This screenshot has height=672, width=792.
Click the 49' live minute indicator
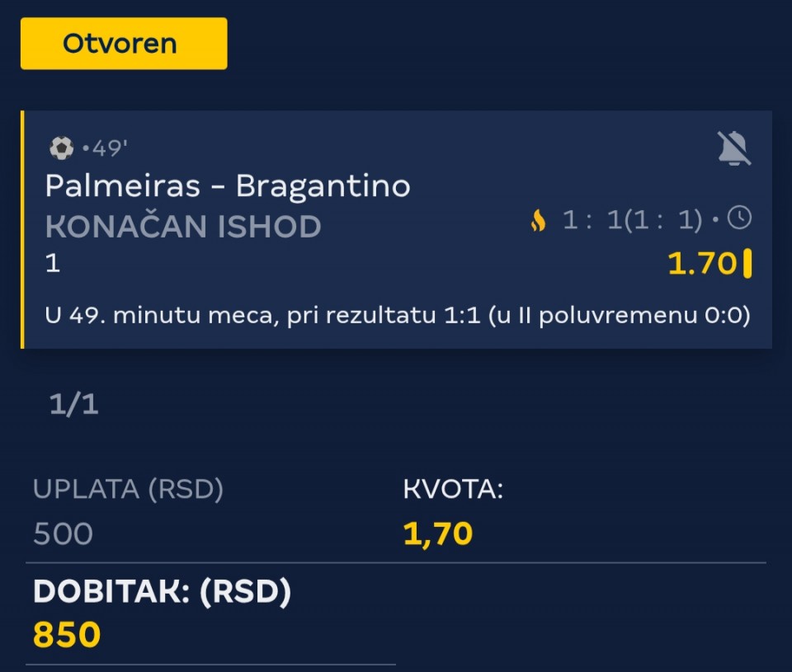pyautogui.click(x=107, y=149)
